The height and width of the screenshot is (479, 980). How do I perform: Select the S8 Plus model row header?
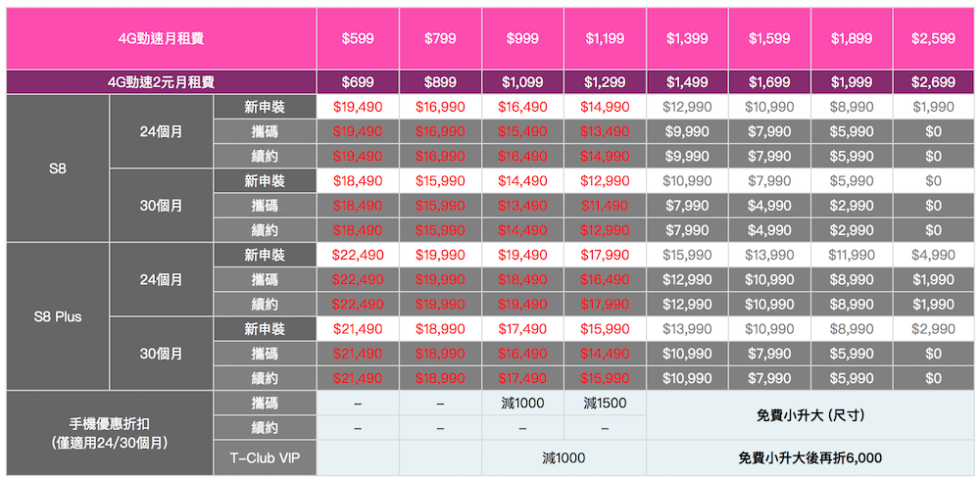coord(58,316)
